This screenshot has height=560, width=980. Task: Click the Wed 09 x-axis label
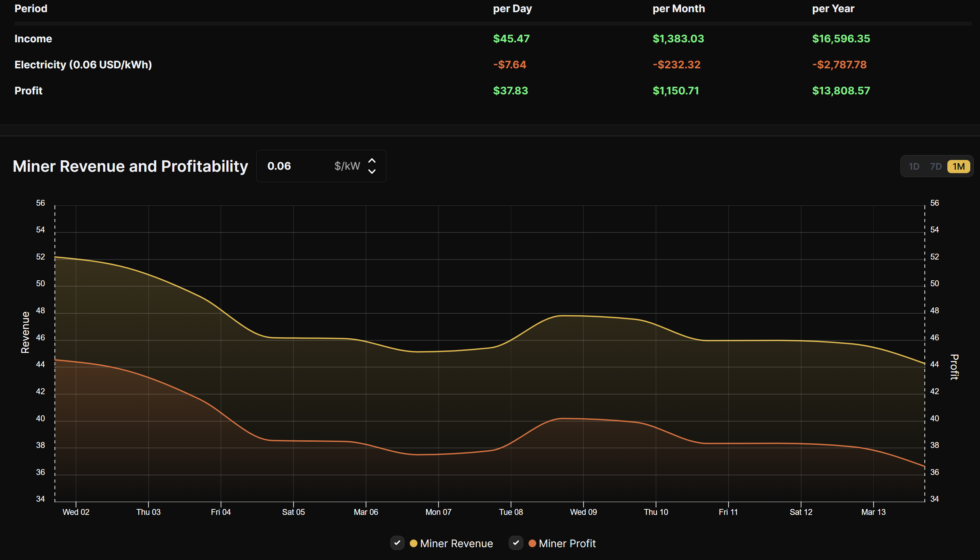(x=583, y=512)
